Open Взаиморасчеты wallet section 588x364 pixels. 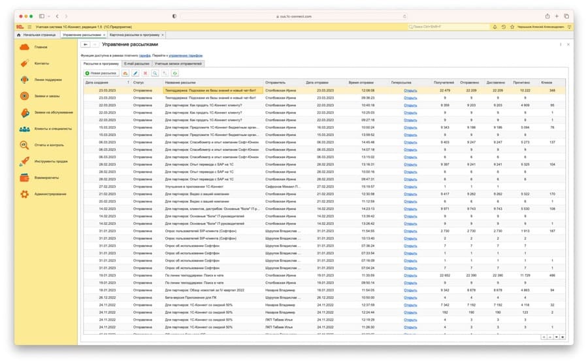(39, 178)
